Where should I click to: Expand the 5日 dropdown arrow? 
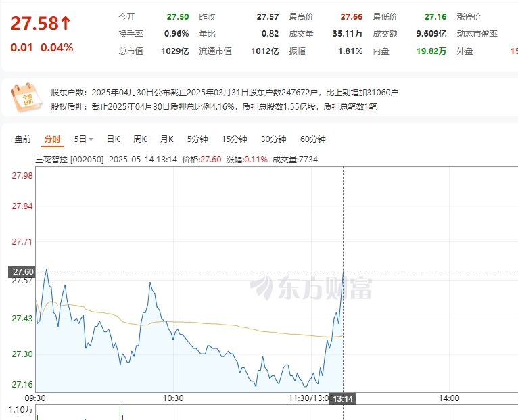[91, 139]
